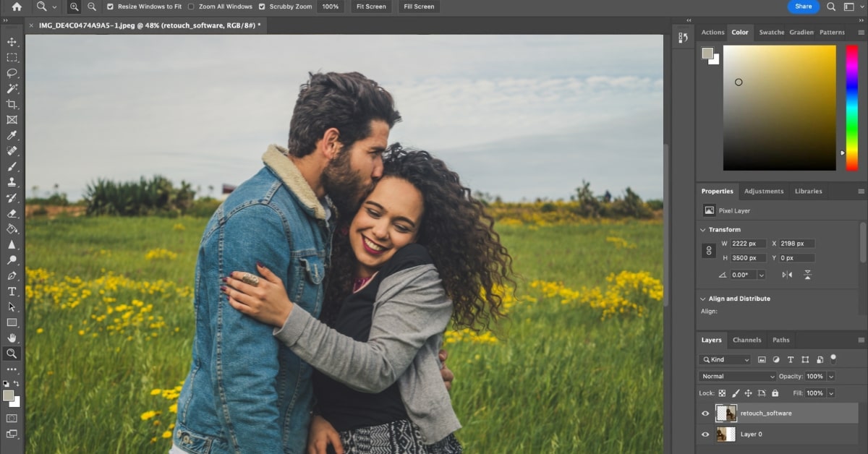Select the Zoom tool in the toolbox
Image resolution: width=868 pixels, height=454 pixels.
pyautogui.click(x=12, y=354)
